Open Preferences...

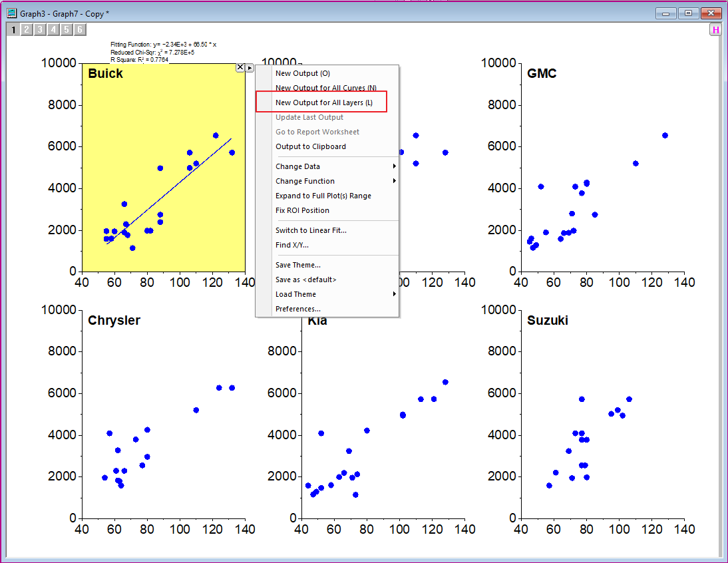327,309
